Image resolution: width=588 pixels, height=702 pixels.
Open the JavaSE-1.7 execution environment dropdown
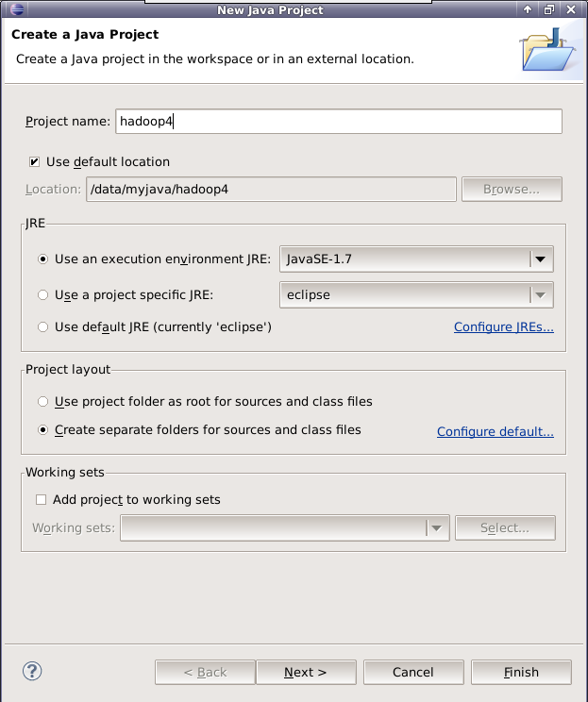540,259
